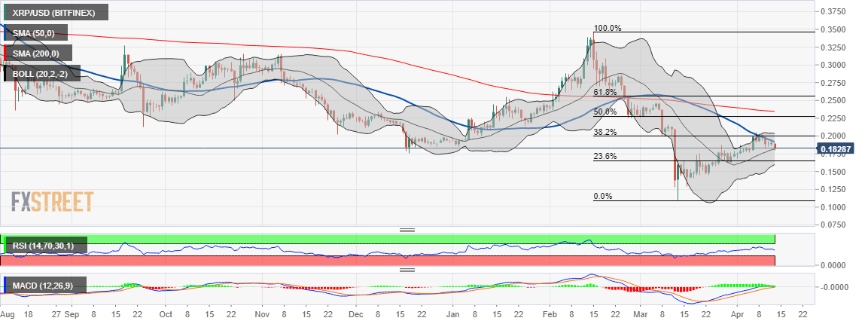Viewport: 868px width, 324px height.
Task: Click the Feb label on time axis
Action: pyautogui.click(x=550, y=313)
